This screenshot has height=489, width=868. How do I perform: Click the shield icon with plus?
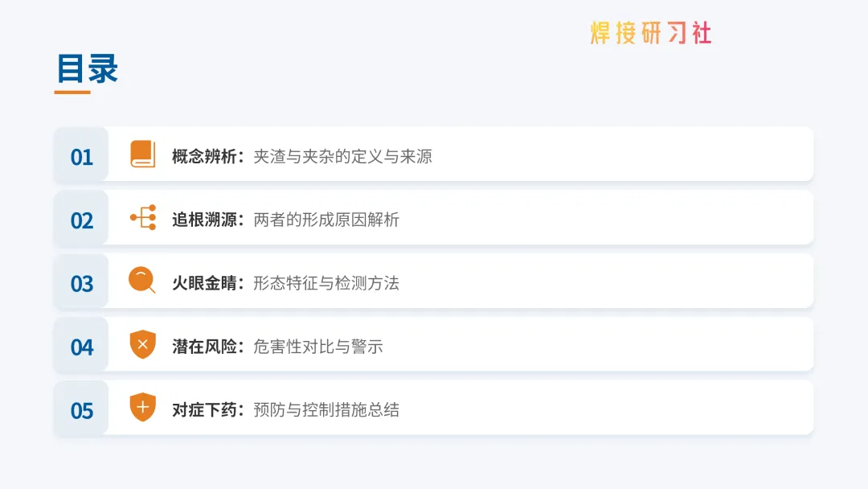coord(143,408)
